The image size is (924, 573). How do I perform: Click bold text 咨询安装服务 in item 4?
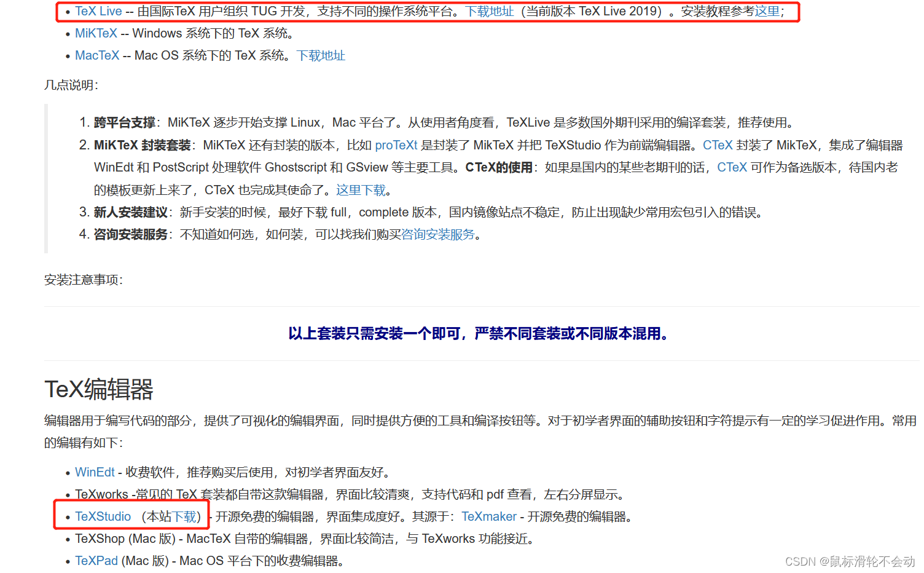point(131,234)
